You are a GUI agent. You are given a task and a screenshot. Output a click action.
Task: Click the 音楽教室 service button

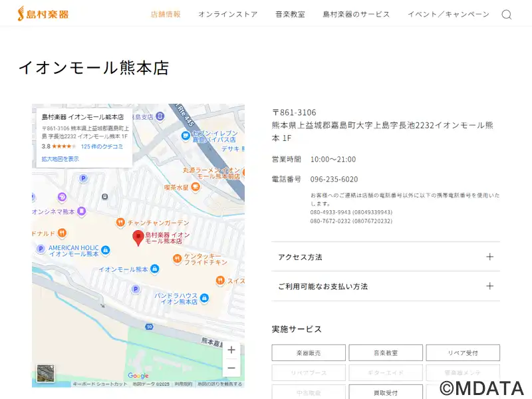point(386,353)
